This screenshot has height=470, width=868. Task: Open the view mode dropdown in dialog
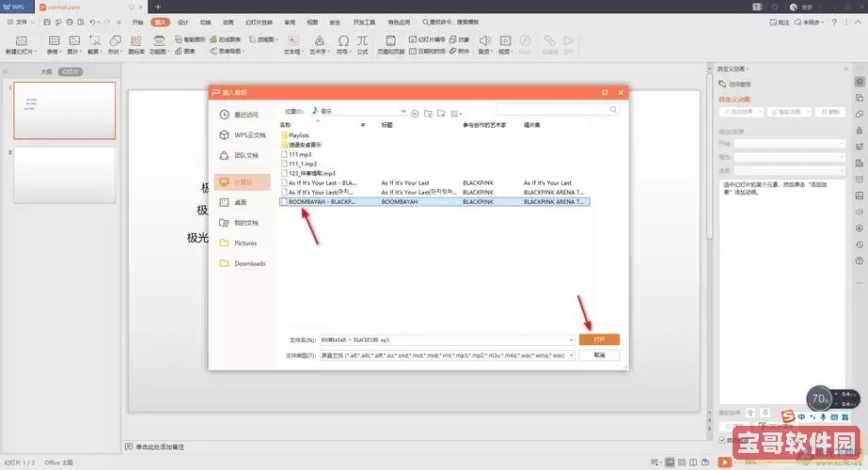pos(456,114)
